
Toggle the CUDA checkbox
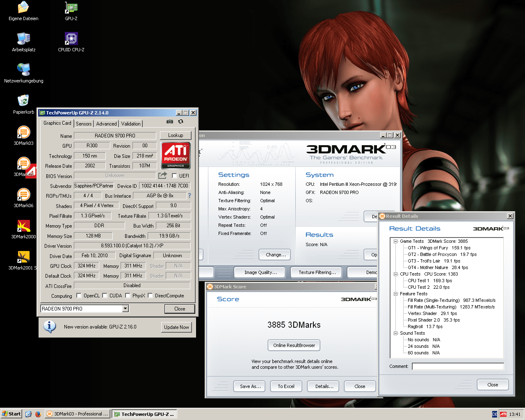click(x=105, y=295)
